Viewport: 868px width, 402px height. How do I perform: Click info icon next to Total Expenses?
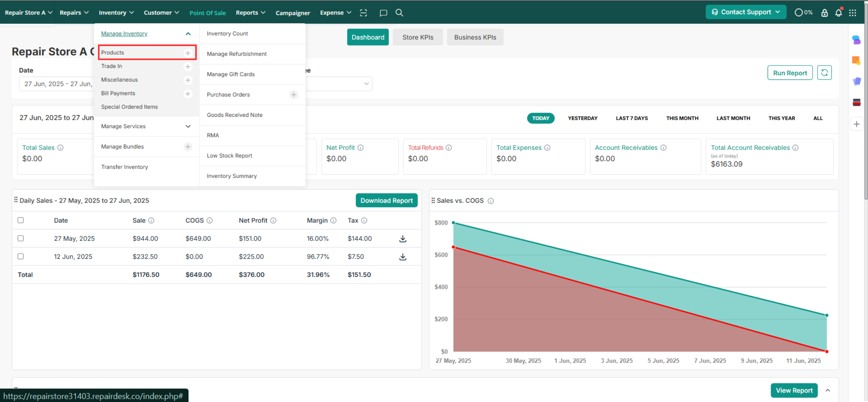[x=547, y=148]
